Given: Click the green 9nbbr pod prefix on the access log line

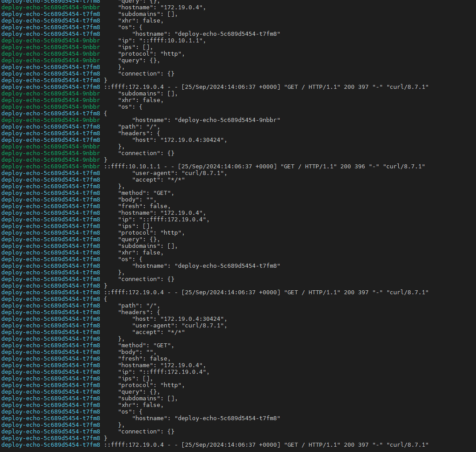Looking at the screenshot, I should (50, 167).
